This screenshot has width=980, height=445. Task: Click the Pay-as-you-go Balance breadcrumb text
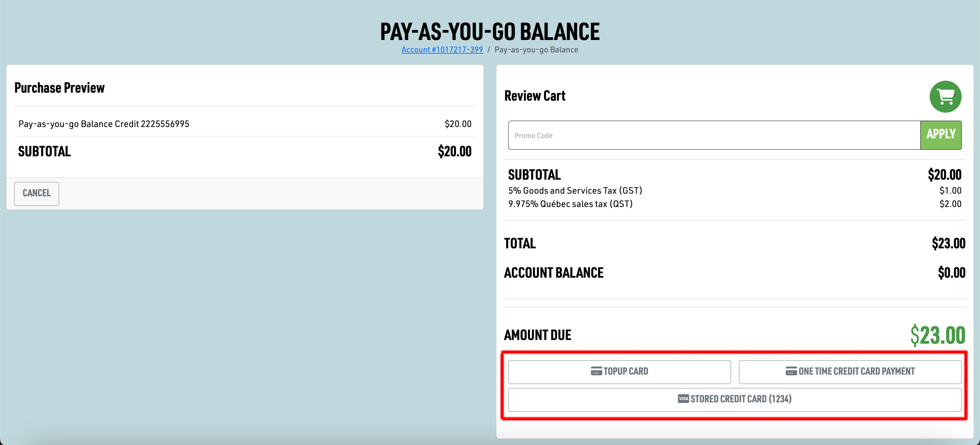click(536, 50)
